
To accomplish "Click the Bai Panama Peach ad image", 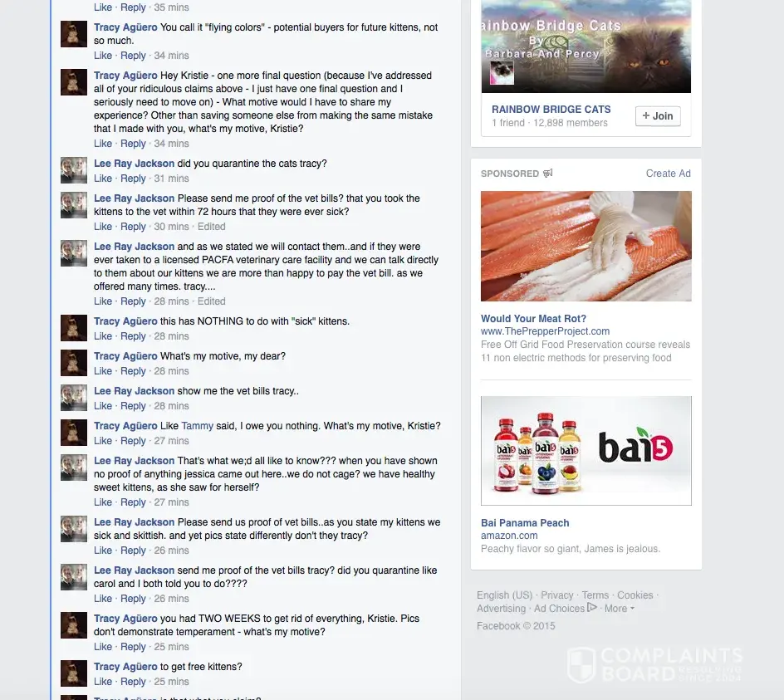I will (x=586, y=451).
